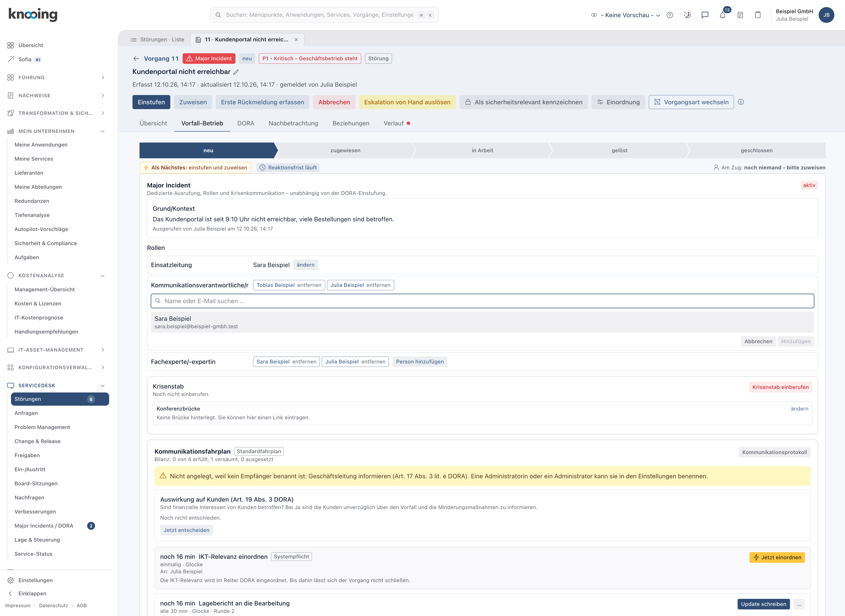Screen dimensions: 845x616
Task: Select 'zugewiesen' status step
Action: (x=345, y=151)
